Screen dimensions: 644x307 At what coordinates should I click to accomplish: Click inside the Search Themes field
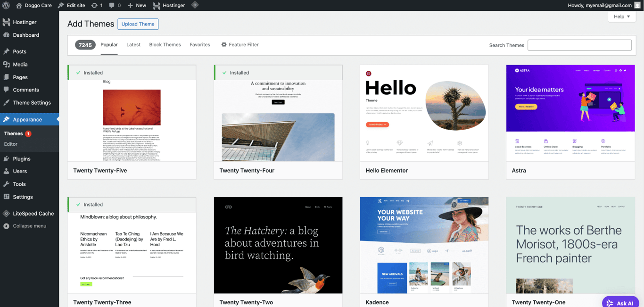[x=579, y=45]
